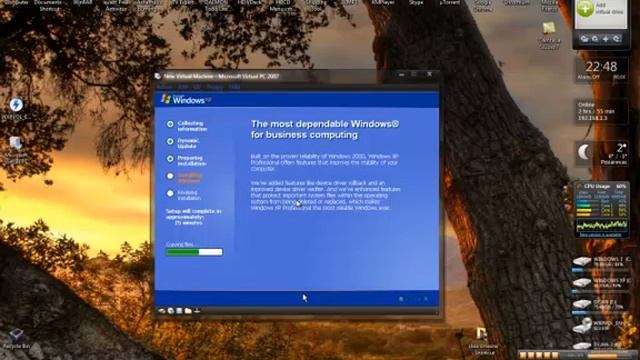The width and height of the screenshot is (640, 360).
Task: Click the Alarm Off label on clock gadget
Action: 589,77
